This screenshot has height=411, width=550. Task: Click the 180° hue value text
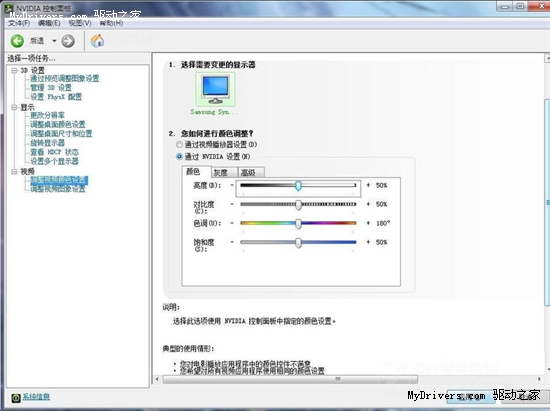tap(383, 223)
